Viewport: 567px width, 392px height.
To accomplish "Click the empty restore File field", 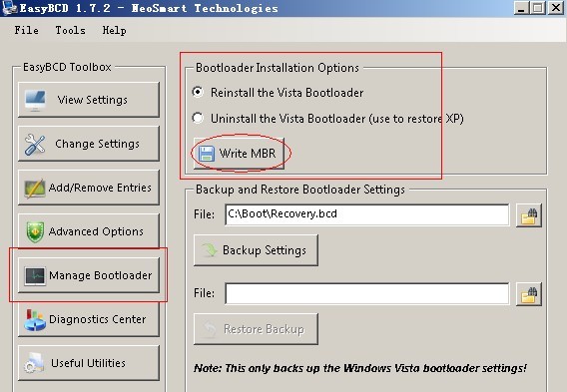I will click(366, 293).
